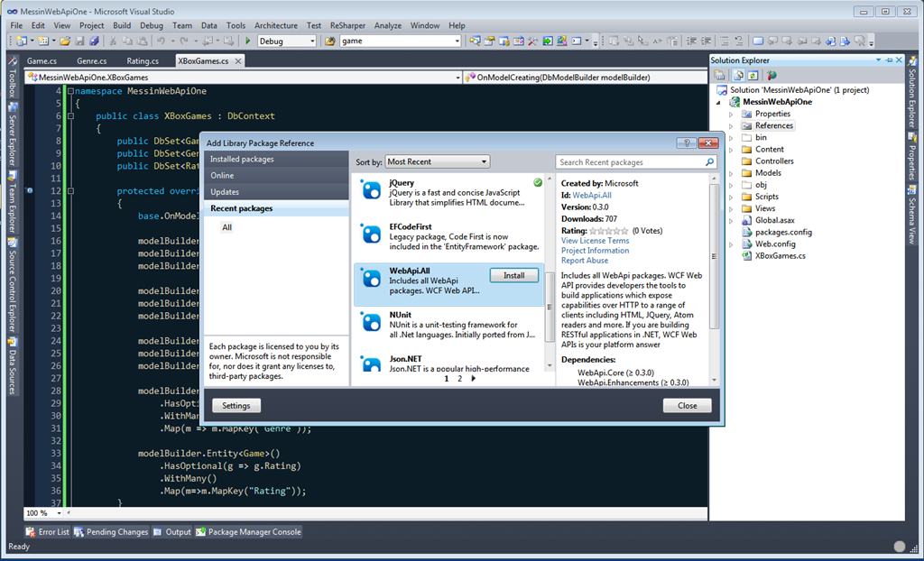Image resolution: width=924 pixels, height=561 pixels.
Task: Collapse the MessinWebApiOne project node
Action: (x=718, y=103)
